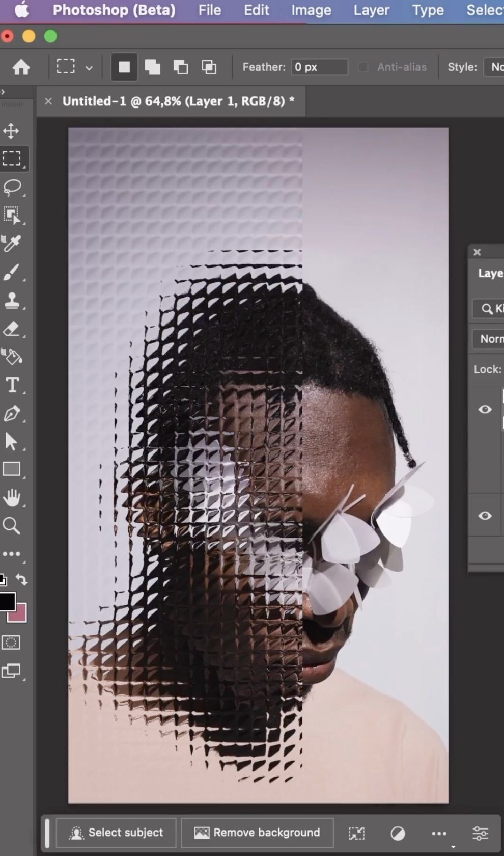Open the taskbar properties sliders icon
This screenshot has width=504, height=856.
click(480, 833)
